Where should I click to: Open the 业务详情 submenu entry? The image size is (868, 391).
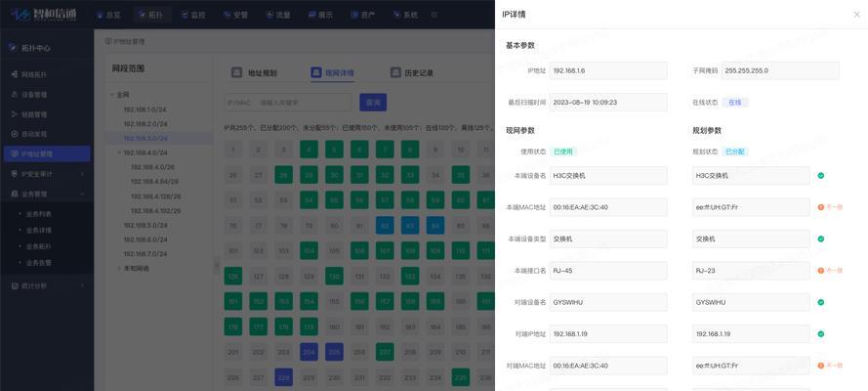pos(39,230)
